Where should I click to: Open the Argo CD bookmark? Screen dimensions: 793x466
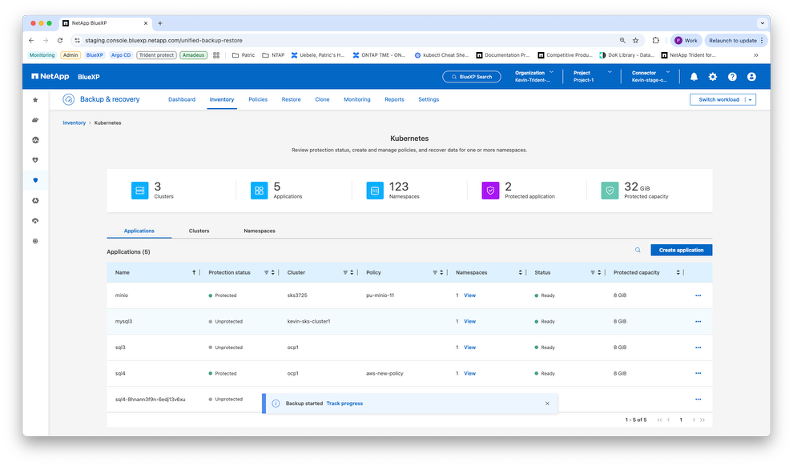121,55
